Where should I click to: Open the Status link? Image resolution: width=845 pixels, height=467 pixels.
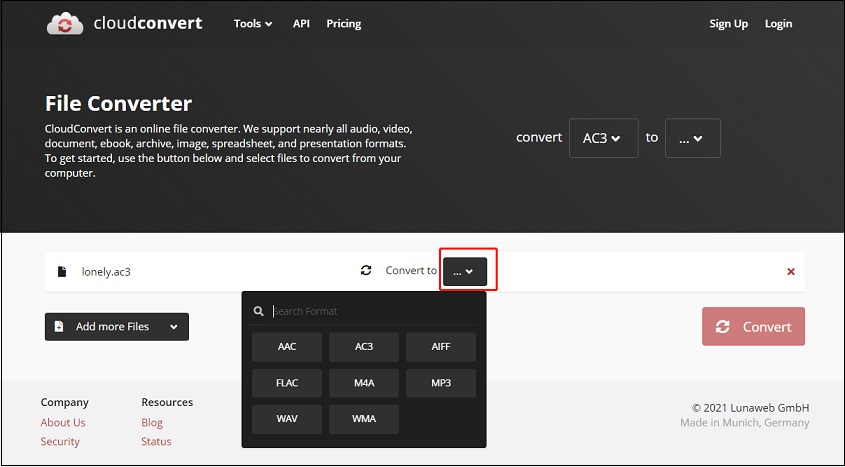[x=156, y=441]
